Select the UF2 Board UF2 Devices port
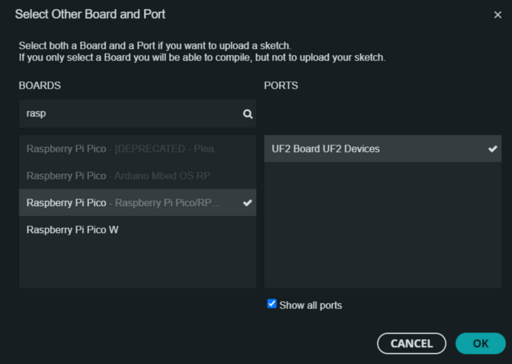512x364 pixels. (x=383, y=149)
